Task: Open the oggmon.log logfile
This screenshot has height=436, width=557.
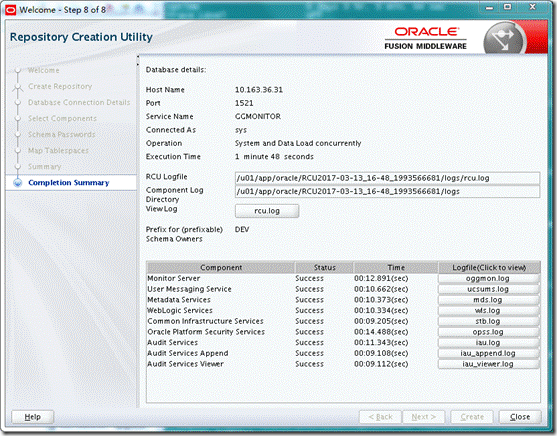Action: click(489, 279)
